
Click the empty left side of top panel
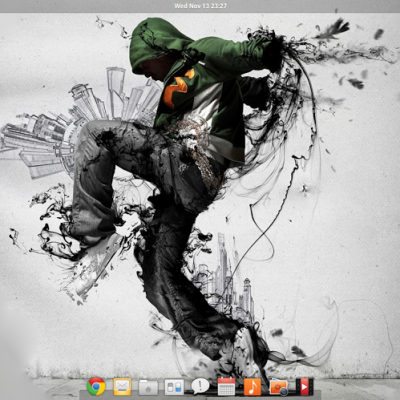tap(83, 6)
